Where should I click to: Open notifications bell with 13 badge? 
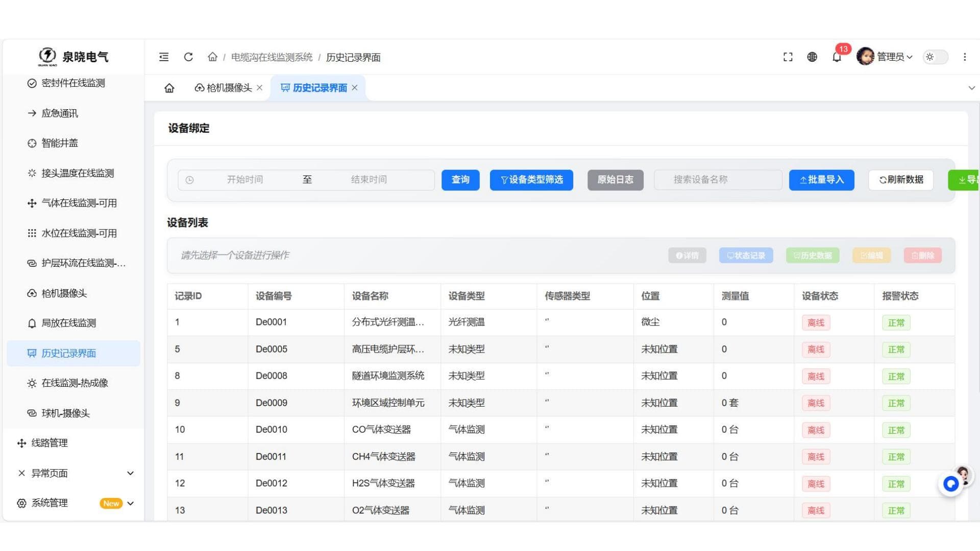click(x=837, y=56)
